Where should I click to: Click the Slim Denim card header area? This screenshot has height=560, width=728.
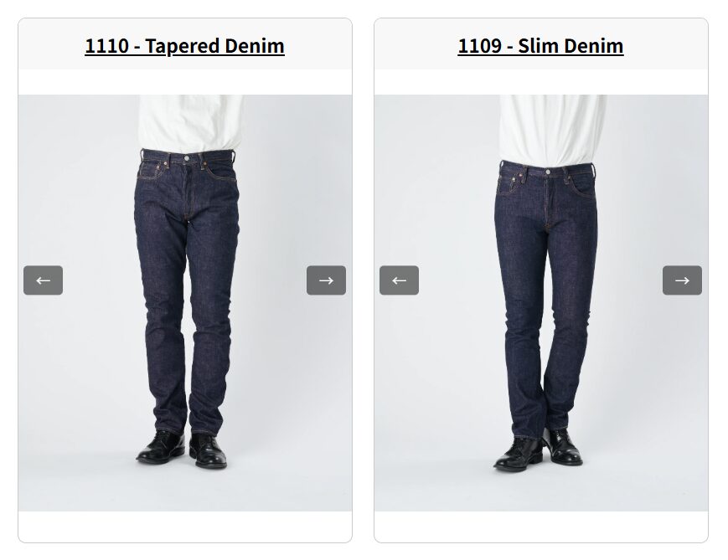coord(541,44)
